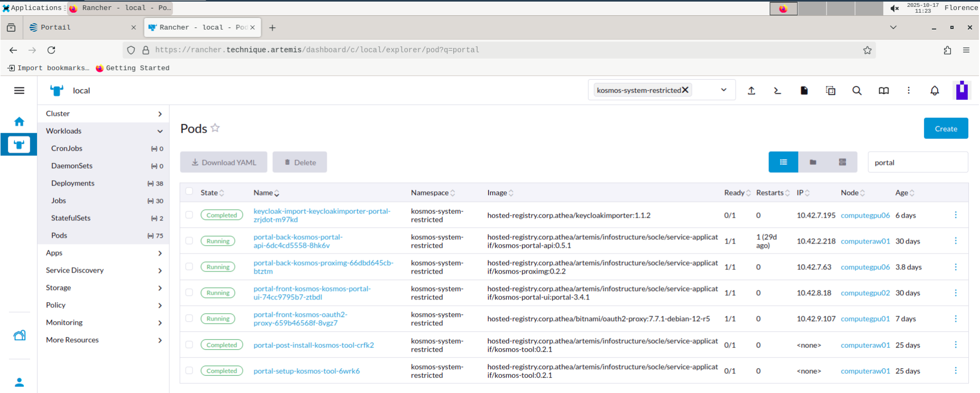This screenshot has width=980, height=393.
Task: Open the notifications bell icon
Action: coord(935,90)
